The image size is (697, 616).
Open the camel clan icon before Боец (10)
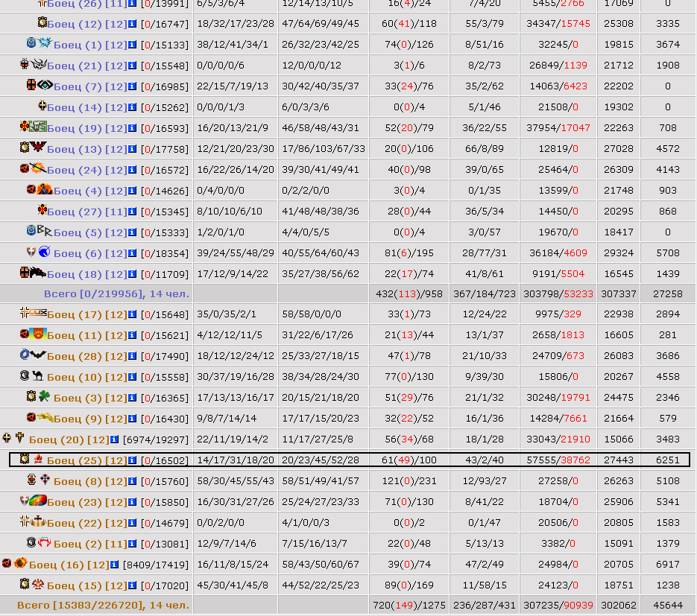(38, 375)
